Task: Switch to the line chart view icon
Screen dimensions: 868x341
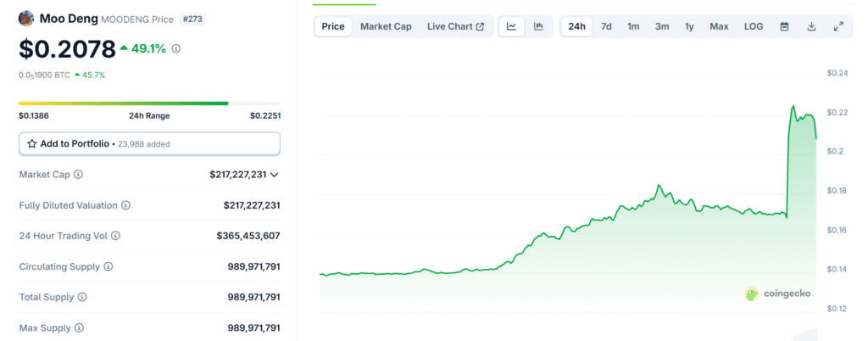Action: 511,26
